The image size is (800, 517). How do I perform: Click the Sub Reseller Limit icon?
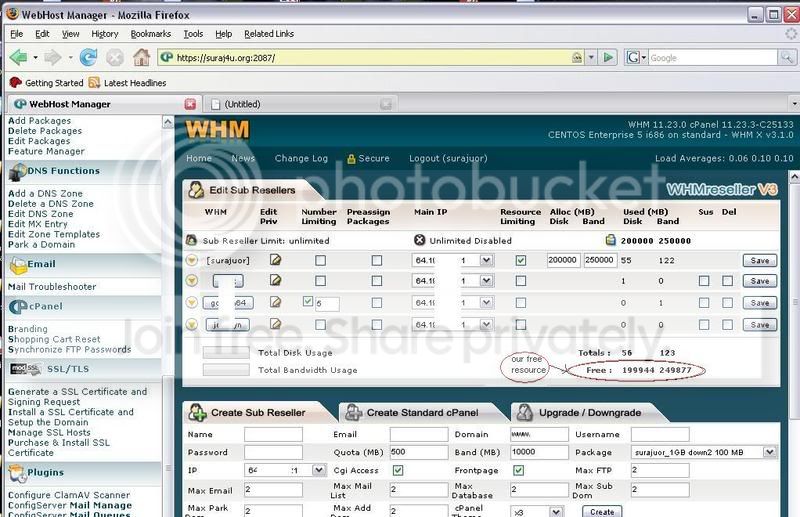[x=191, y=240]
